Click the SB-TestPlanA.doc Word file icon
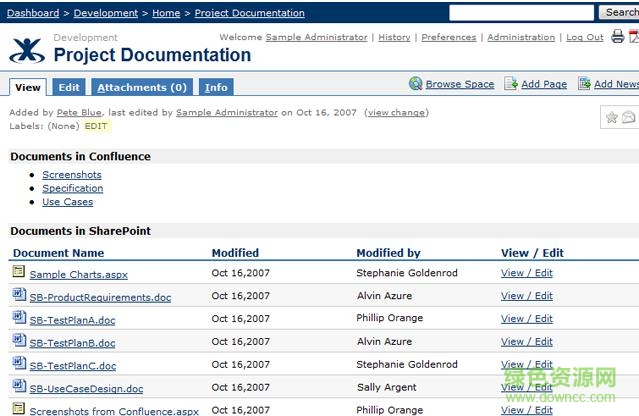Viewport: 639px width, 416px height. [x=18, y=318]
